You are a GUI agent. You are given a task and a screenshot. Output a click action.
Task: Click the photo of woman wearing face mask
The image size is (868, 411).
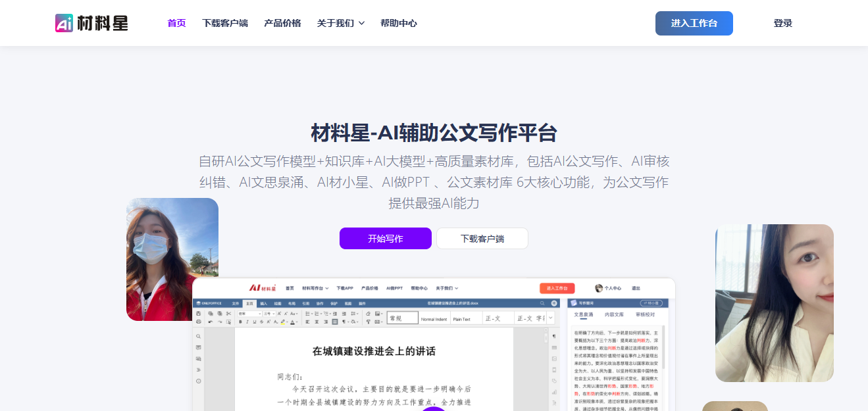pos(172,259)
